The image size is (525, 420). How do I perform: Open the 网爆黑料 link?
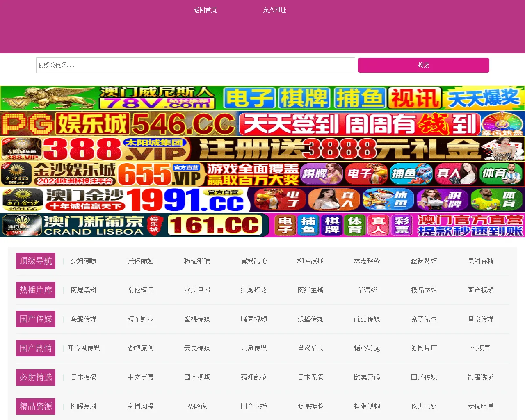point(84,290)
